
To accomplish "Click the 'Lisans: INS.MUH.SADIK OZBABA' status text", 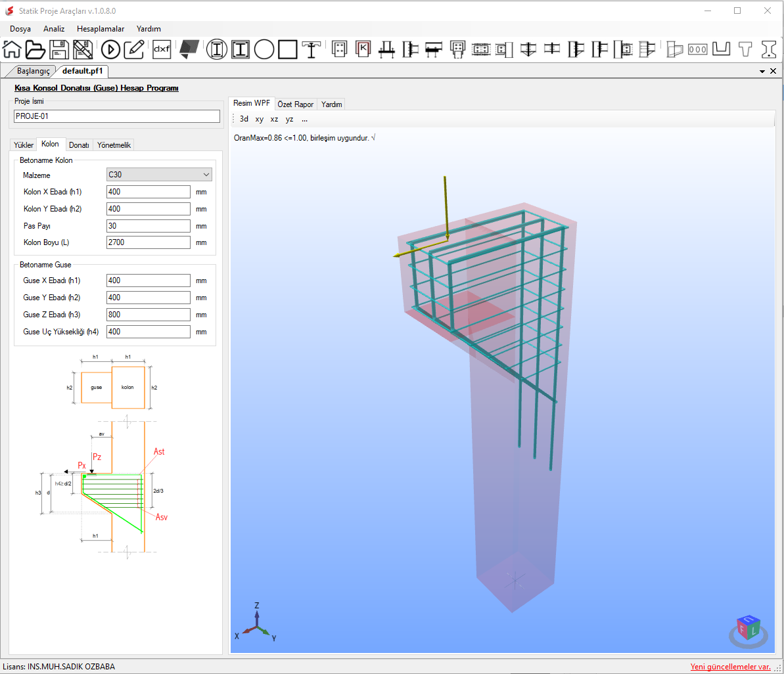I will 59,667.
